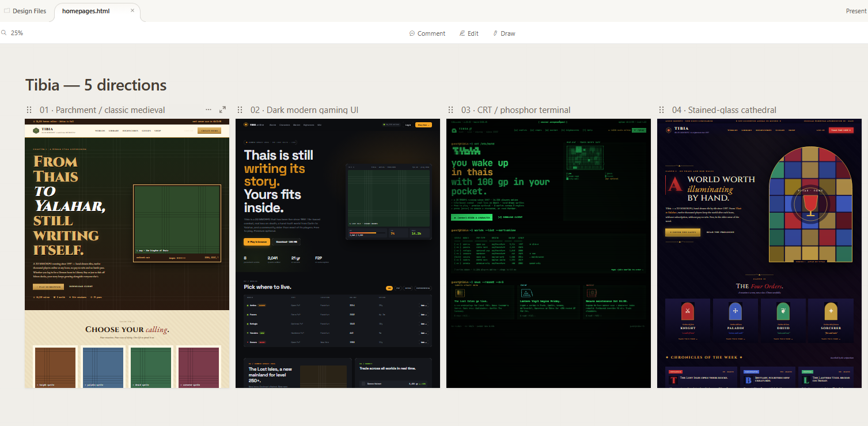This screenshot has width=868, height=426.
Task: Click the Tibia — 5 directions heading
Action: click(96, 85)
